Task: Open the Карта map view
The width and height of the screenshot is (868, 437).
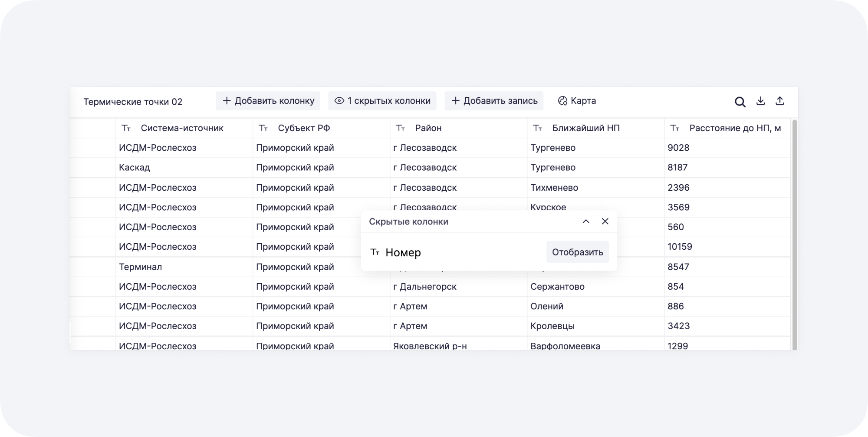Action: click(578, 101)
